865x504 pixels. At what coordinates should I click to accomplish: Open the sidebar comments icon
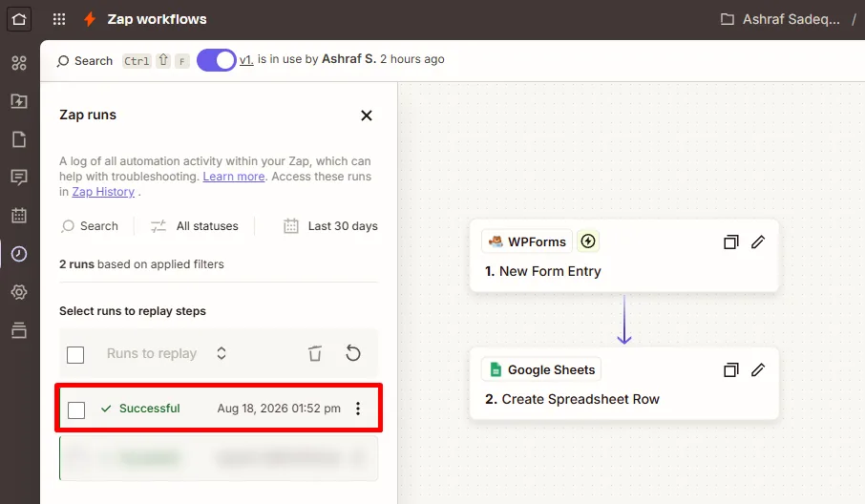click(19, 178)
